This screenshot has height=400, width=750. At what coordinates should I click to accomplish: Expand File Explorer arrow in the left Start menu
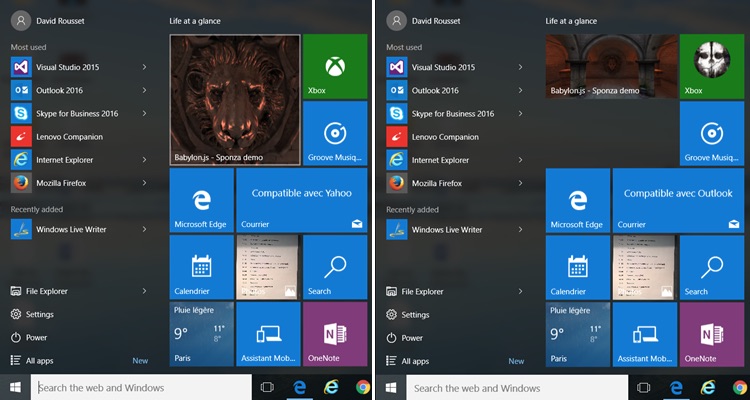pos(145,291)
